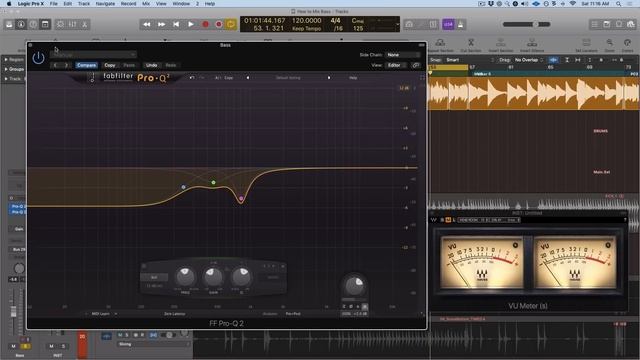640x360 pixels.
Task: Click the Q knob of the EQ band
Action: tap(241, 277)
